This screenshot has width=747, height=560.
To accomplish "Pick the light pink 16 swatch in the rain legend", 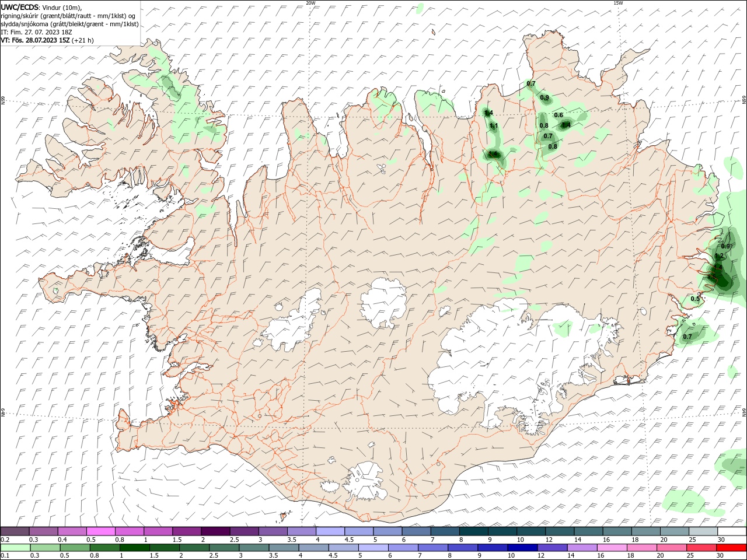I will pyautogui.click(x=612, y=548).
